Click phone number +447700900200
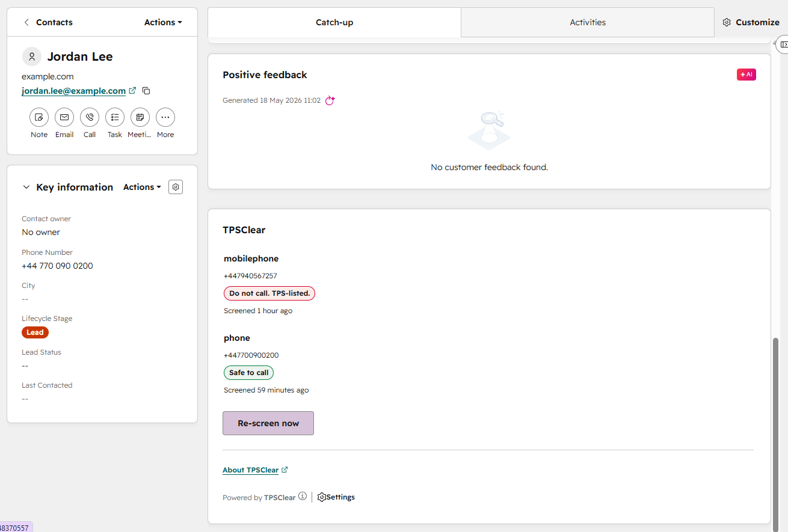This screenshot has height=532, width=788. point(251,355)
